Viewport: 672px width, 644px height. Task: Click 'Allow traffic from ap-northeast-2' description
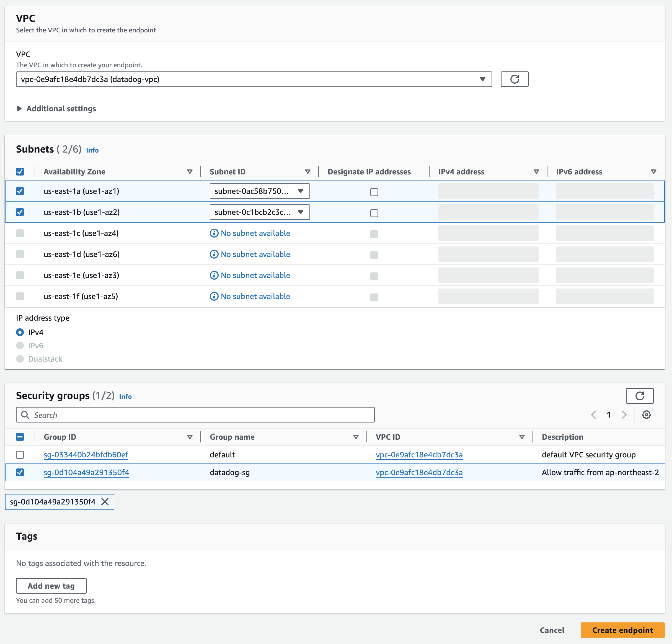[x=600, y=472]
